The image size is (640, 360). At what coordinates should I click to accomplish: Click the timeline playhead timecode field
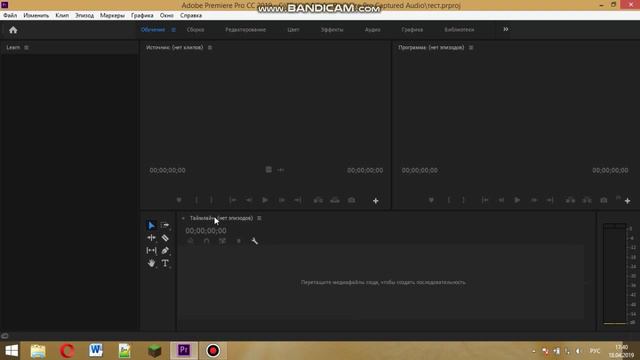[206, 231]
